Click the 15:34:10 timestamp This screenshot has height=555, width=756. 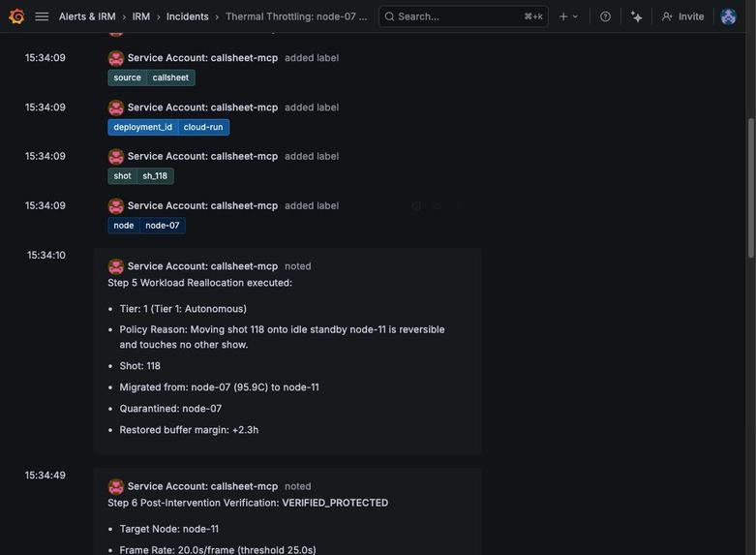(46, 256)
